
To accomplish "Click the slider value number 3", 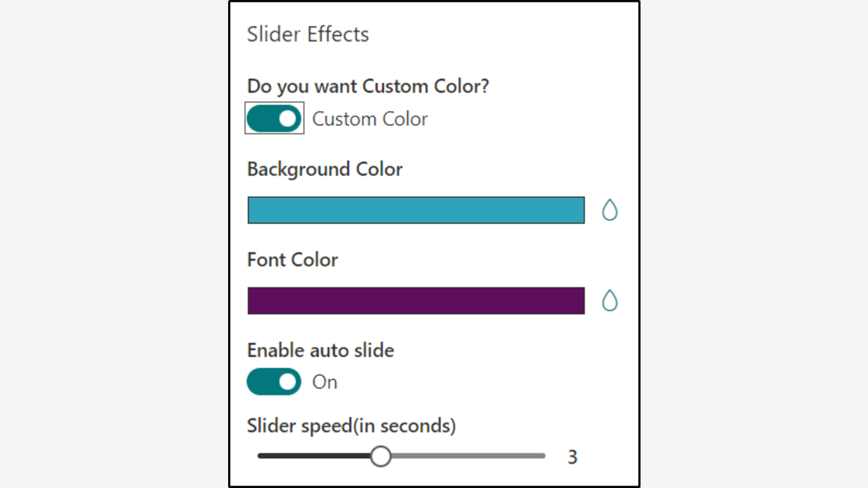I will coord(573,457).
